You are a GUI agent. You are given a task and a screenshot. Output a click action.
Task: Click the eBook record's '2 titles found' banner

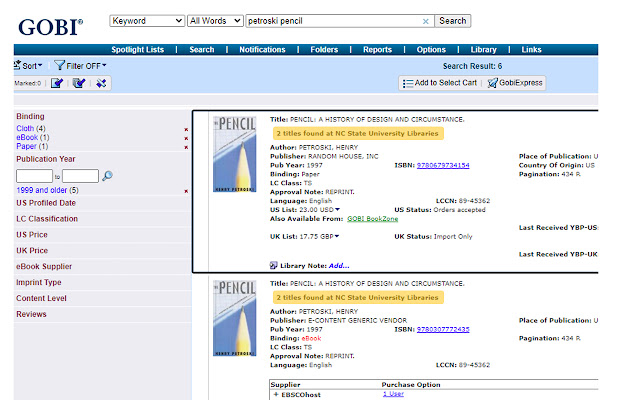coord(358,298)
